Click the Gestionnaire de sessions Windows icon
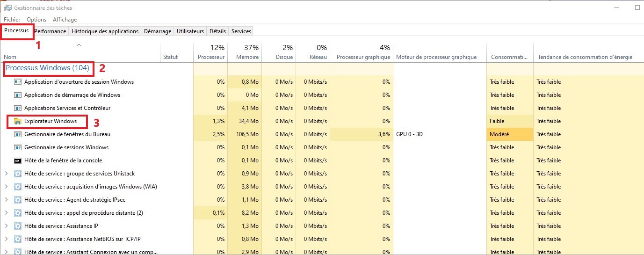644x255 pixels. pyautogui.click(x=18, y=147)
